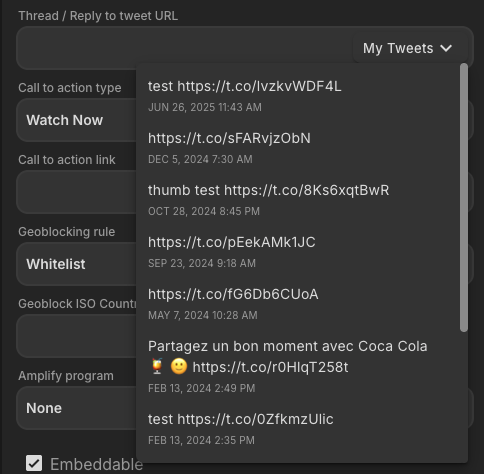Click the Geoblock ISO Countries input field
This screenshot has width=484, height=474.
77,336
